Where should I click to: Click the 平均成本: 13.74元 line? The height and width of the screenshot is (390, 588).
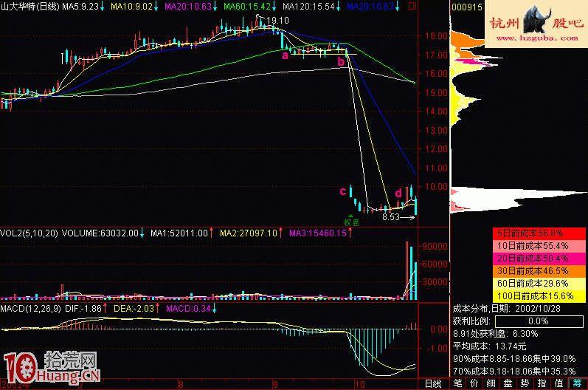pos(489,346)
